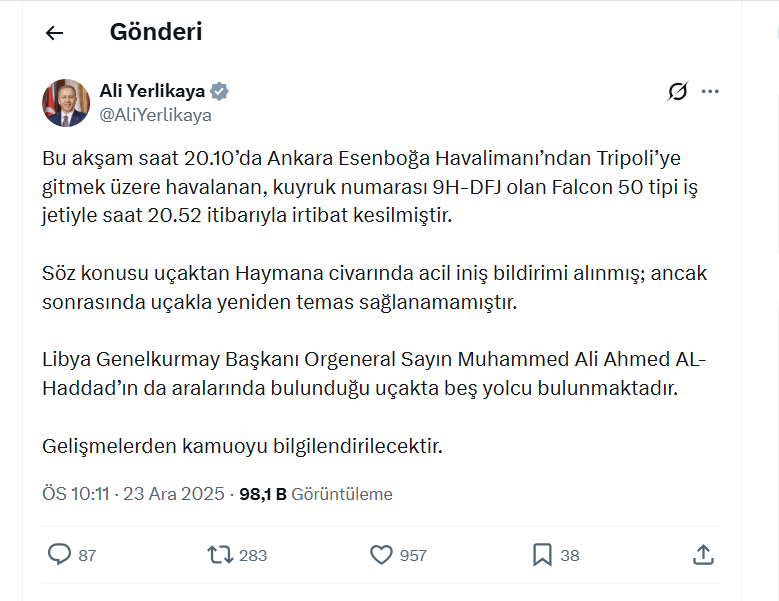The image size is (779, 601).
Task: Click the reply speech bubble icon
Action: pos(60,554)
